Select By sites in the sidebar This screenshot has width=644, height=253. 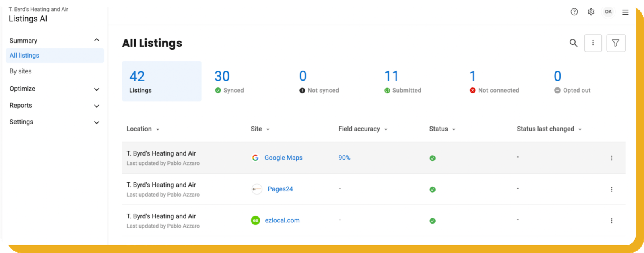pyautogui.click(x=21, y=71)
